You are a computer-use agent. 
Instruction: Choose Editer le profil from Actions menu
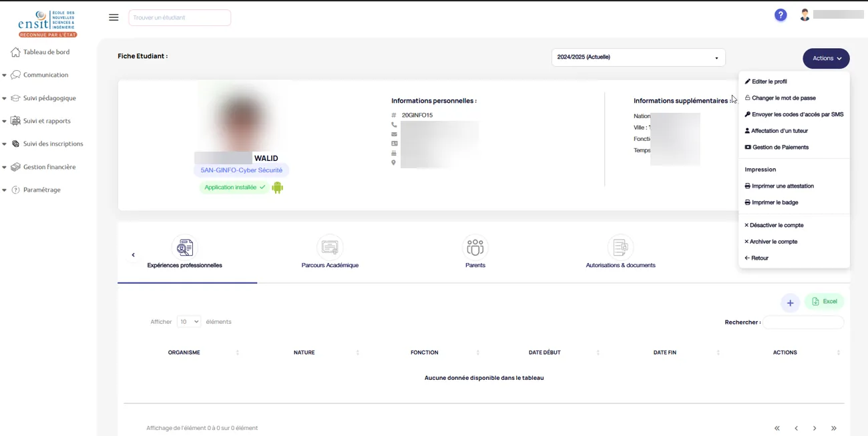(x=769, y=81)
